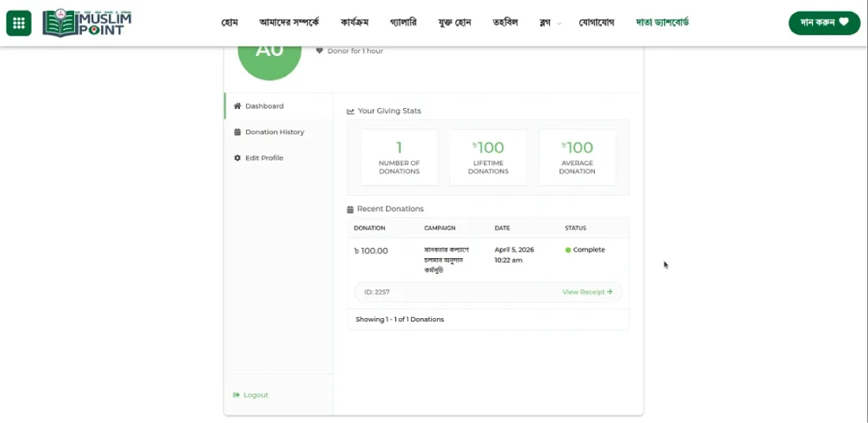
Task: Click the heart icon in the দান করুন button
Action: point(843,22)
